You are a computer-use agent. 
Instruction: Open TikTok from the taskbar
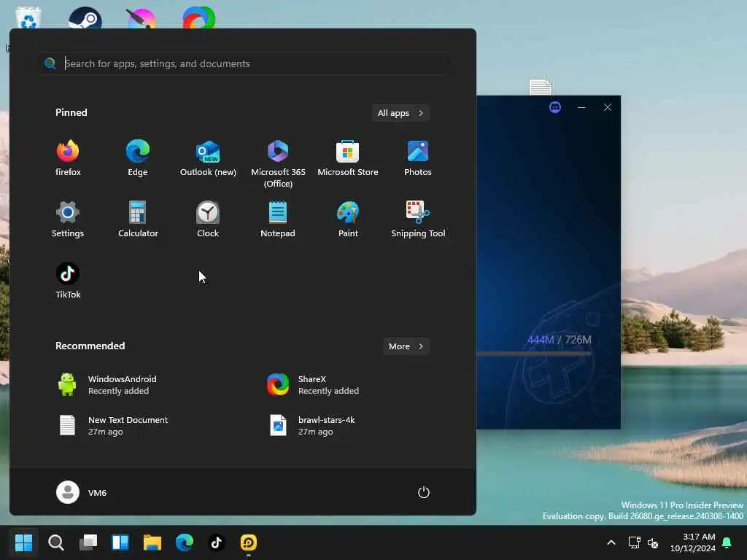217,542
